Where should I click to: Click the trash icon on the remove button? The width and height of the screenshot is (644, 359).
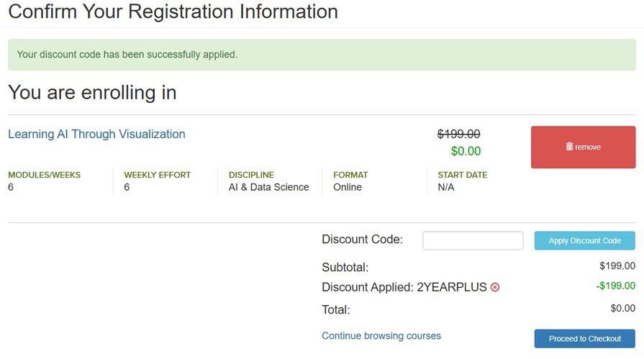569,147
